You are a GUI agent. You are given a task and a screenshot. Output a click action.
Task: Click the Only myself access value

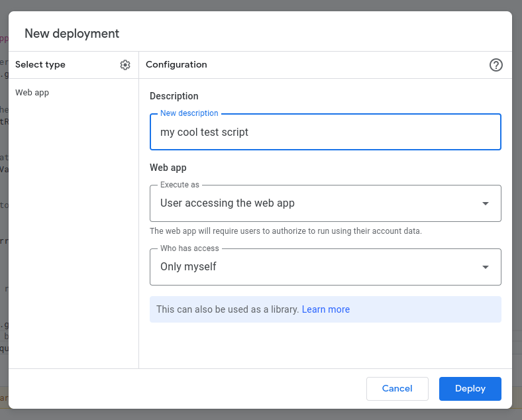pos(188,267)
